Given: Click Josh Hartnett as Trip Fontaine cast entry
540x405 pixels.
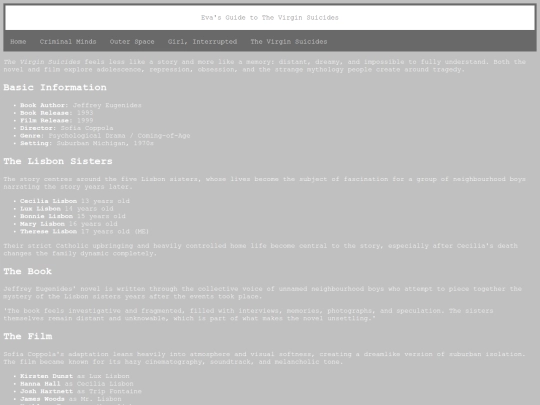Looking at the screenshot, I should coord(81,391).
